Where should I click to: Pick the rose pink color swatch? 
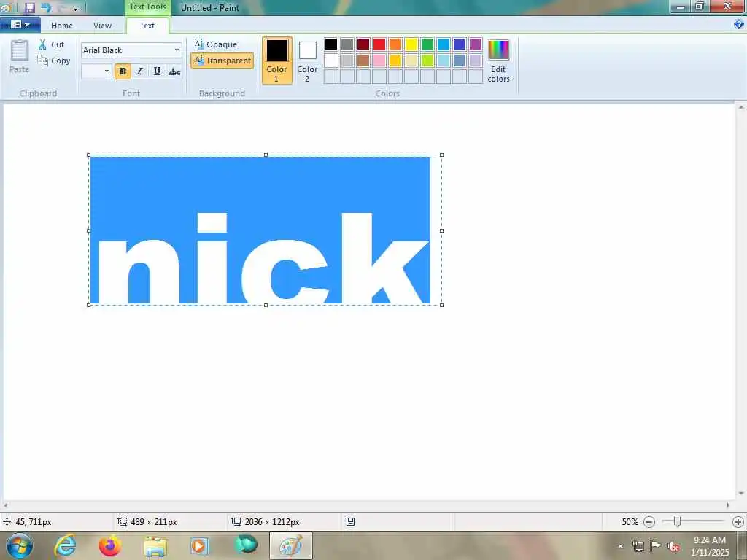(379, 61)
